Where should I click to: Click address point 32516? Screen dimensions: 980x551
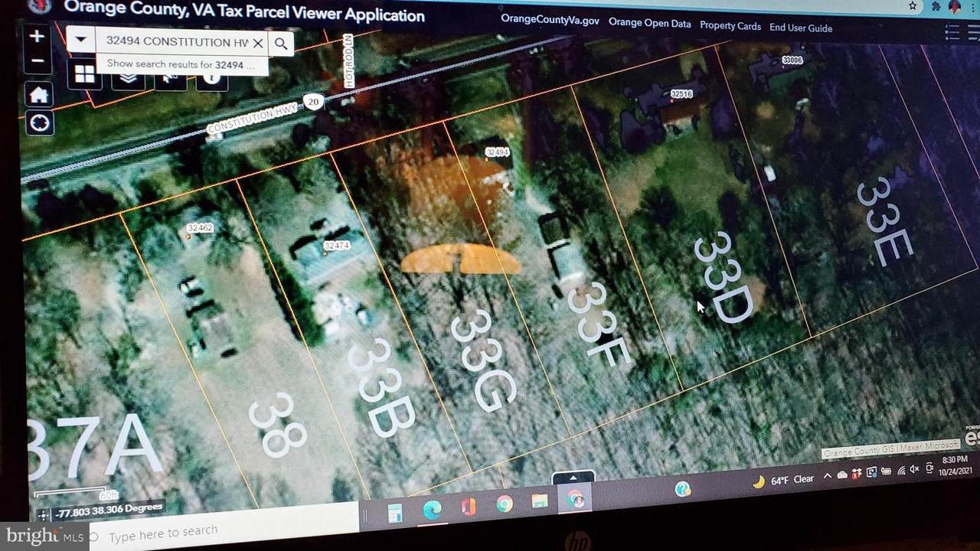(x=681, y=94)
